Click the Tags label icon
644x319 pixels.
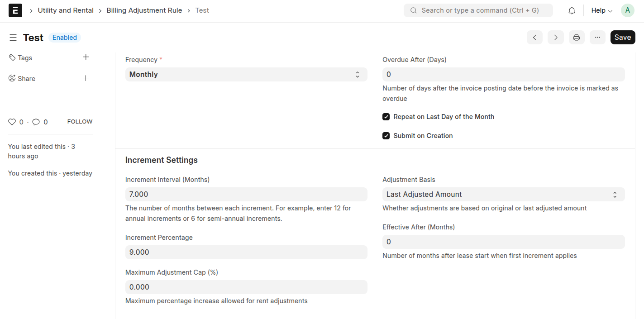coord(12,57)
